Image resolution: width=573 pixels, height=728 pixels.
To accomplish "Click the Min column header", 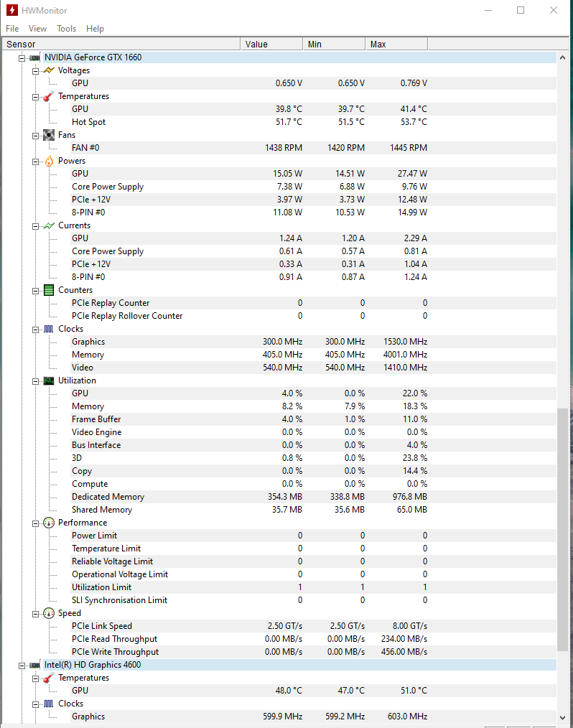I will point(334,44).
